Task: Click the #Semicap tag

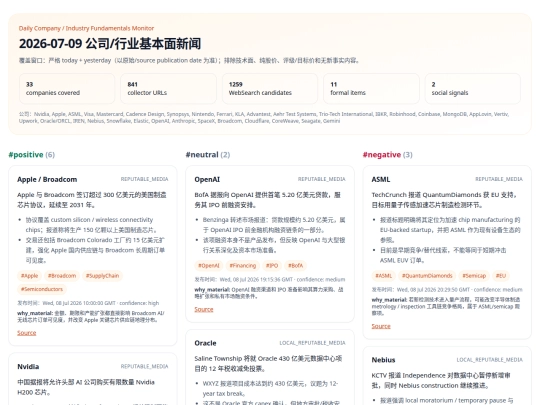Action: coord(474,276)
